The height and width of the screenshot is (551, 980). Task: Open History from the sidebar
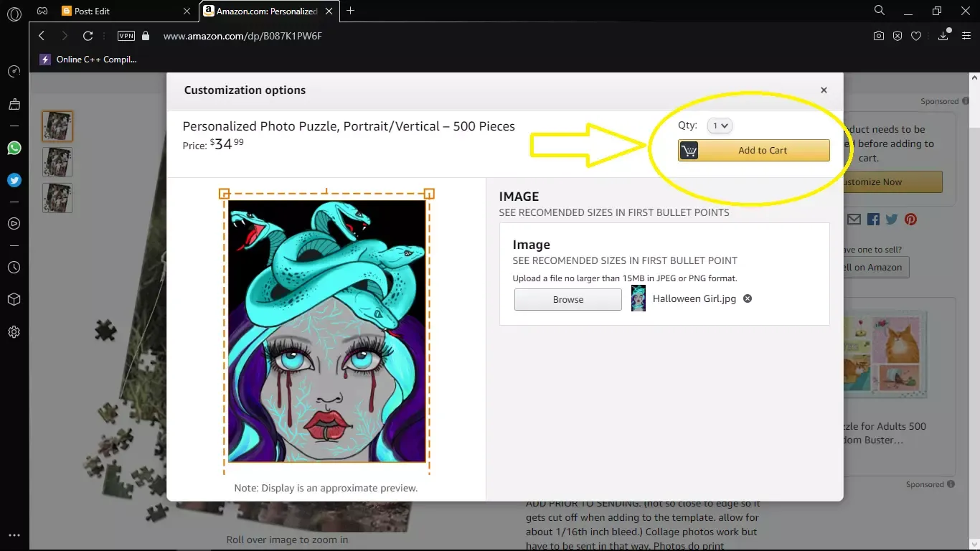14,267
